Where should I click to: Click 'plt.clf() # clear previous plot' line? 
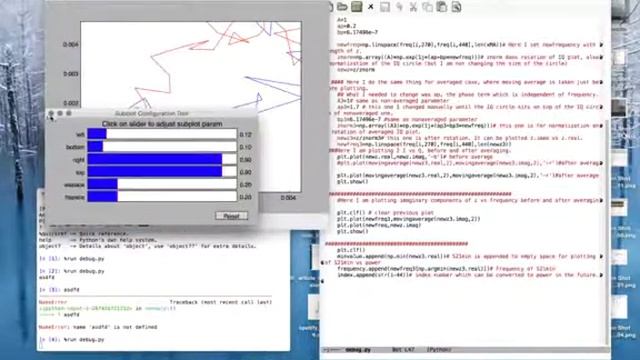(385, 213)
